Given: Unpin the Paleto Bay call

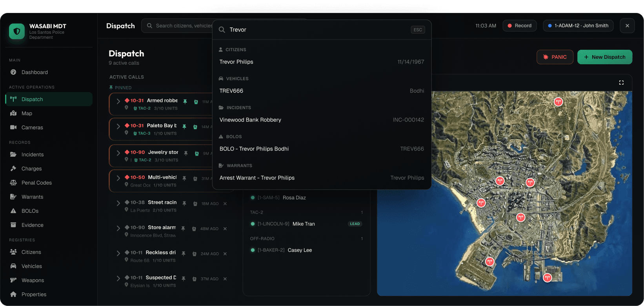Looking at the screenshot, I should [x=184, y=127].
